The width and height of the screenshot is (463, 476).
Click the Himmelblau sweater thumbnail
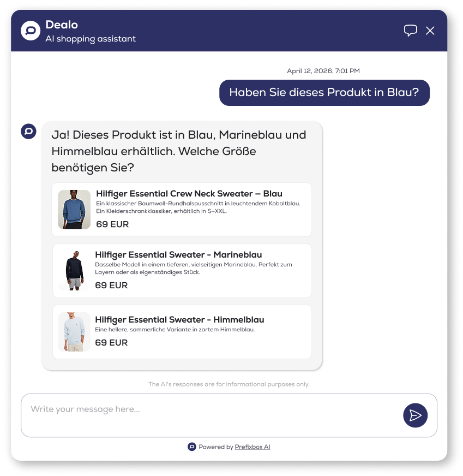(x=74, y=331)
